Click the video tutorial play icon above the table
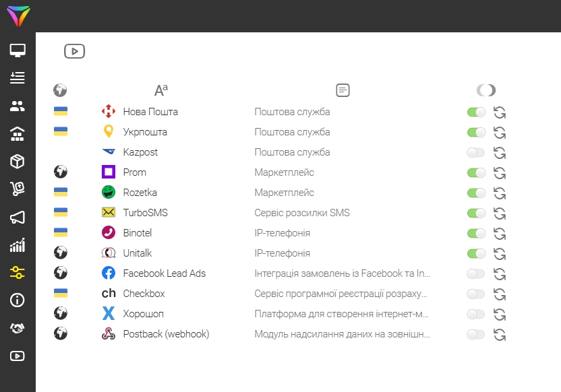This screenshot has width=561, height=392. [74, 51]
